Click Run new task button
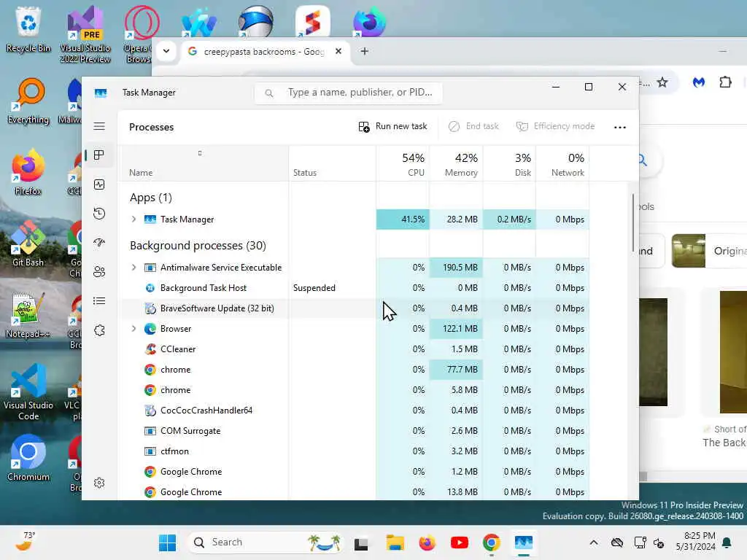 click(392, 126)
